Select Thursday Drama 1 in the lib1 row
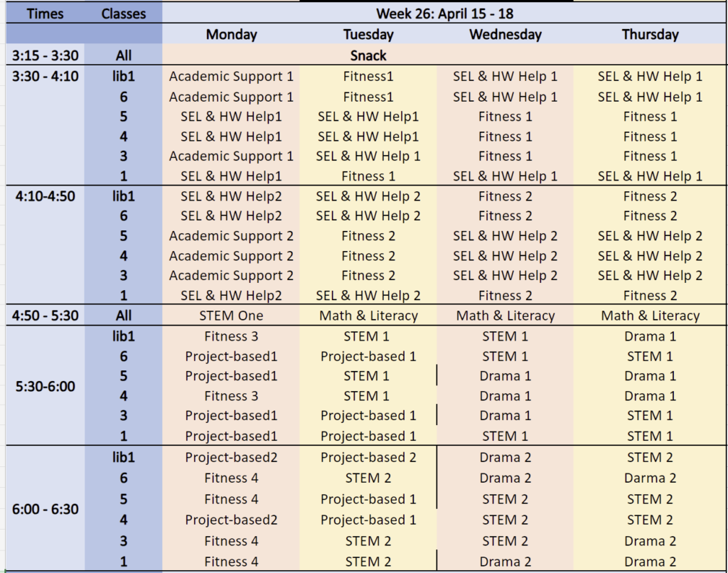Screen dimensions: 728x573 click(650, 336)
